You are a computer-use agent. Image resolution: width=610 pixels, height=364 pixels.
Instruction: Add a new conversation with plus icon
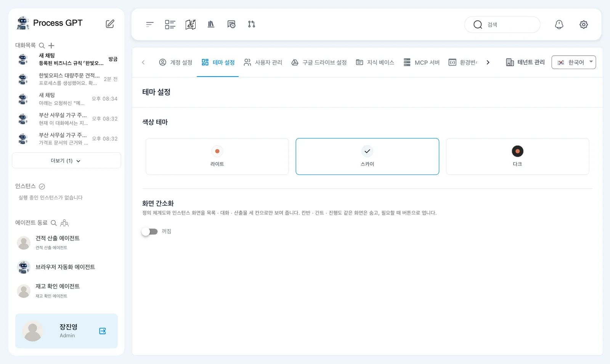pos(51,46)
